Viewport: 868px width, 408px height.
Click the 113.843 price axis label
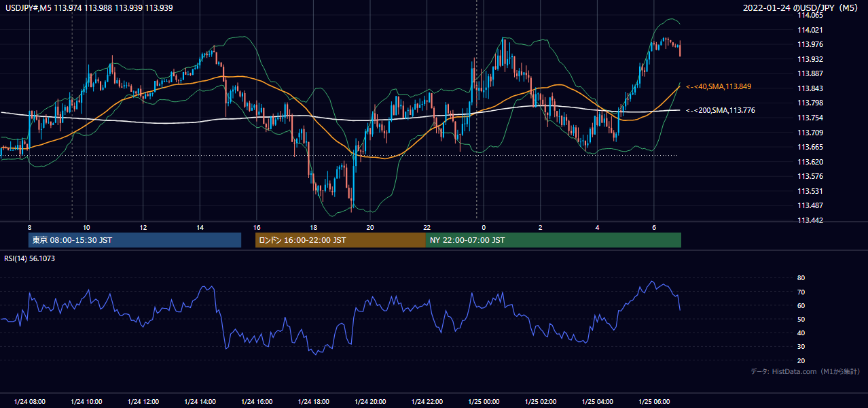(x=810, y=88)
